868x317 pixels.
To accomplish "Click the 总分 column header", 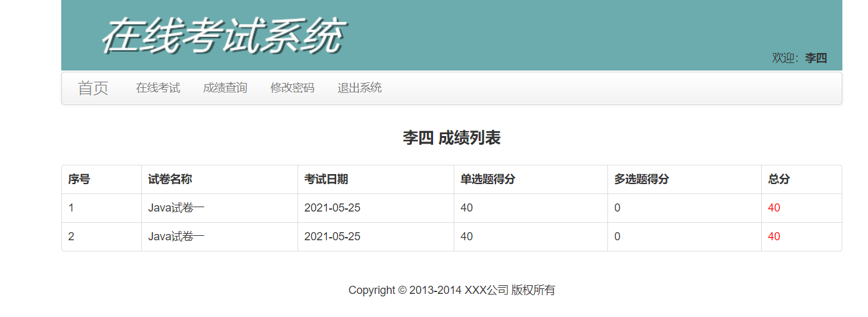I will tap(779, 179).
